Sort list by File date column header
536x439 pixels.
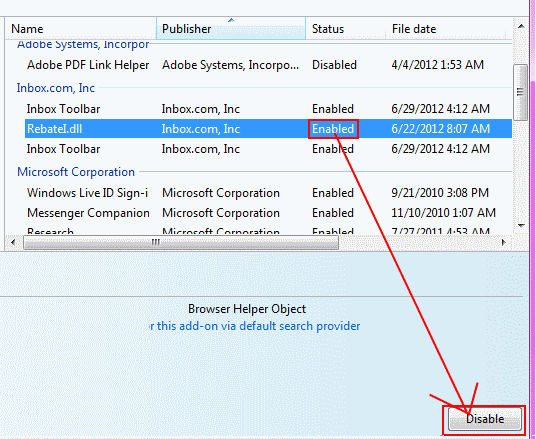(445, 29)
